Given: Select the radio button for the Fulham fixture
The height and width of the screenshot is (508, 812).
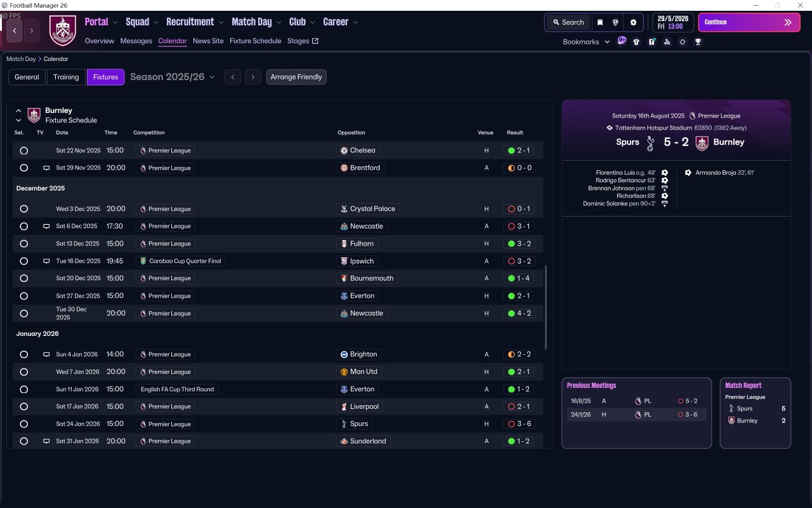Looking at the screenshot, I should point(23,244).
